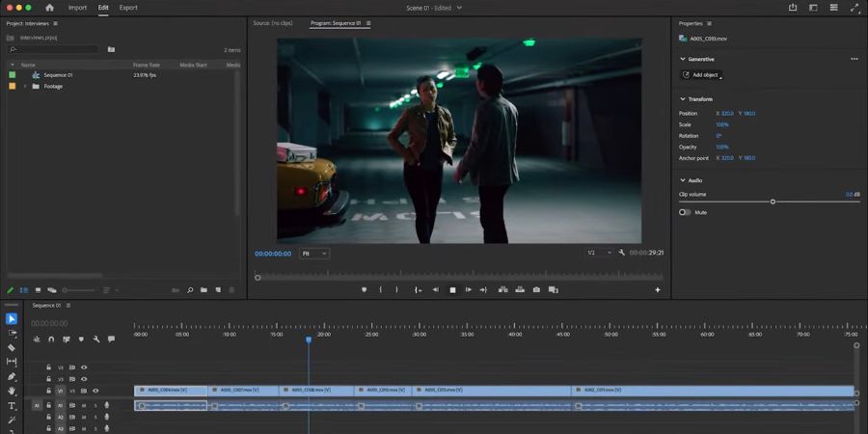The height and width of the screenshot is (434, 868).
Task: Step forward one frame
Action: click(x=469, y=289)
